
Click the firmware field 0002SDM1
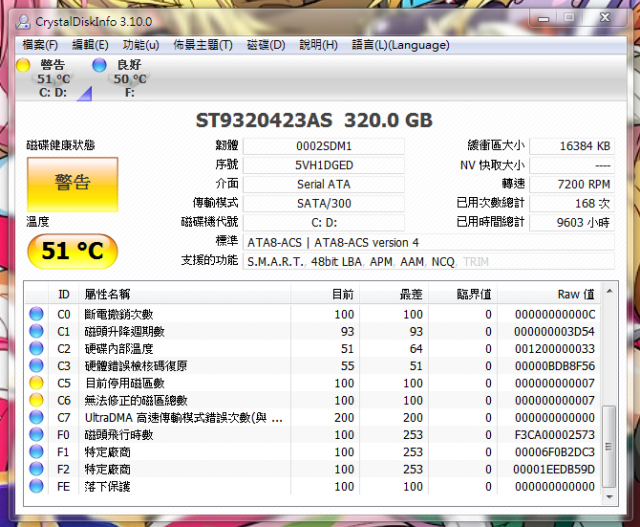(x=324, y=146)
